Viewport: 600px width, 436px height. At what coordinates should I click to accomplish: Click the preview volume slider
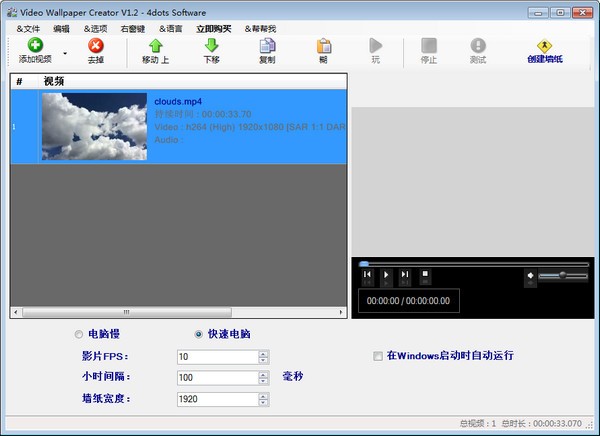[562, 275]
